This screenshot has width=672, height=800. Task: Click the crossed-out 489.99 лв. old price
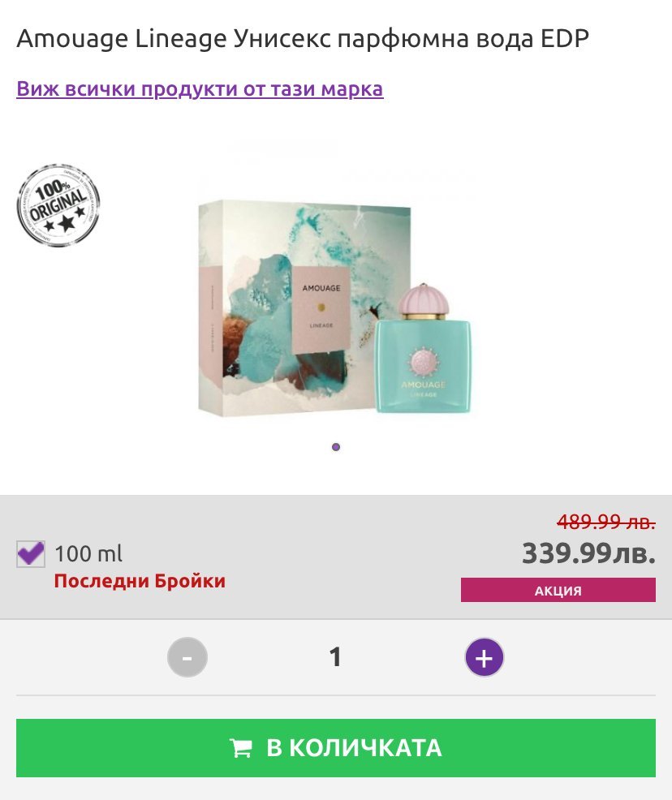(x=606, y=522)
